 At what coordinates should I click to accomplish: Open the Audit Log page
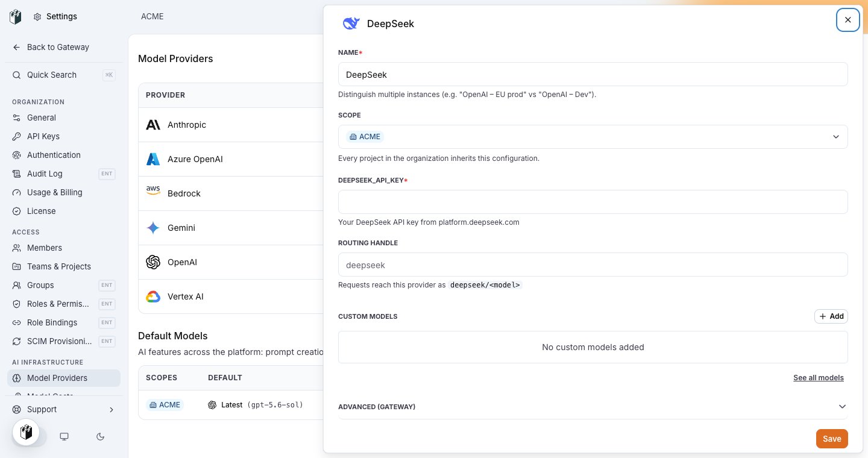tap(64, 174)
